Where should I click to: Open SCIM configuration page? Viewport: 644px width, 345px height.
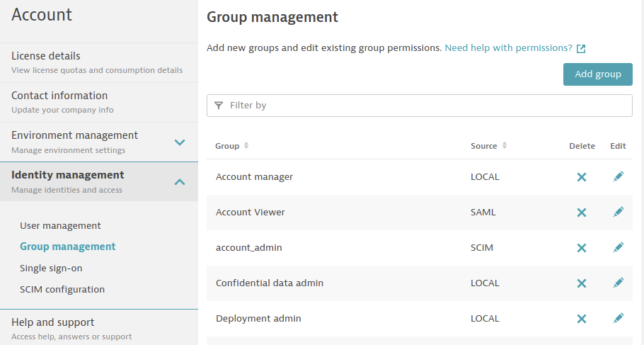[x=62, y=290]
